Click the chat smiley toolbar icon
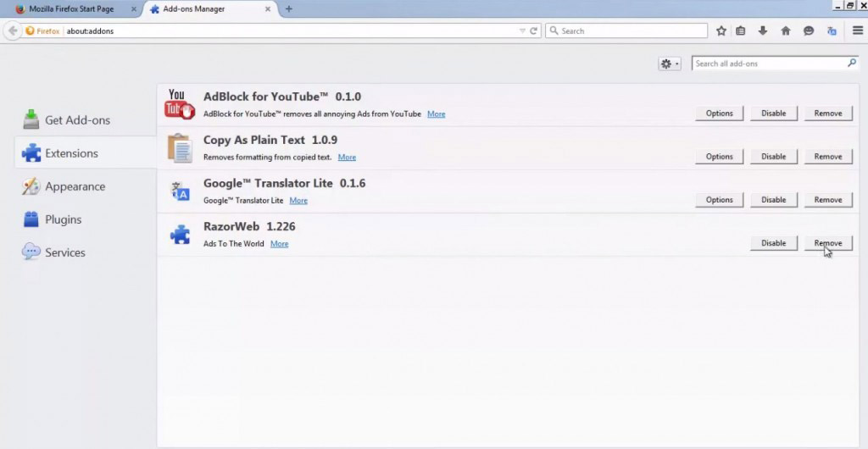 point(809,30)
